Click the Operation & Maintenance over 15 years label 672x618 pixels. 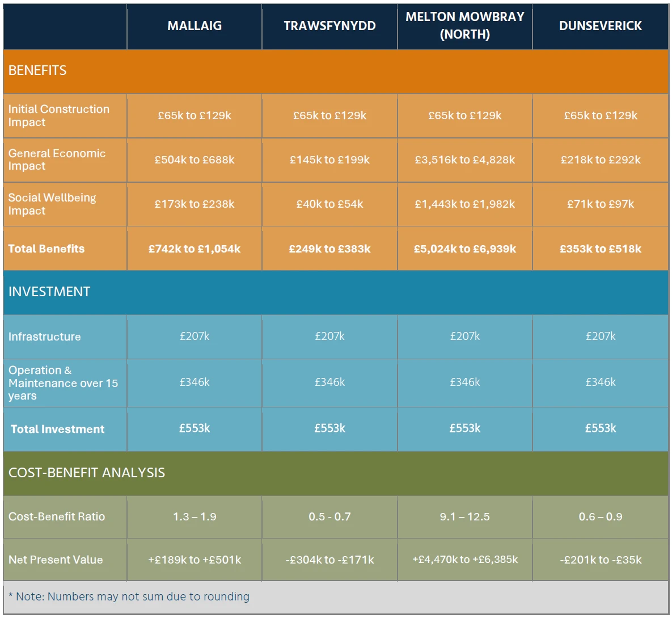pyautogui.click(x=63, y=383)
